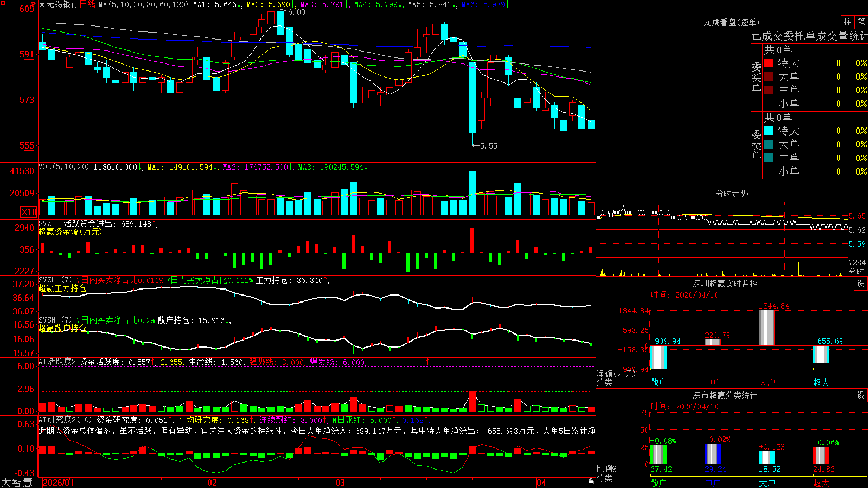
Task: Click the SVSH (7) indicator name
Action: [55, 320]
